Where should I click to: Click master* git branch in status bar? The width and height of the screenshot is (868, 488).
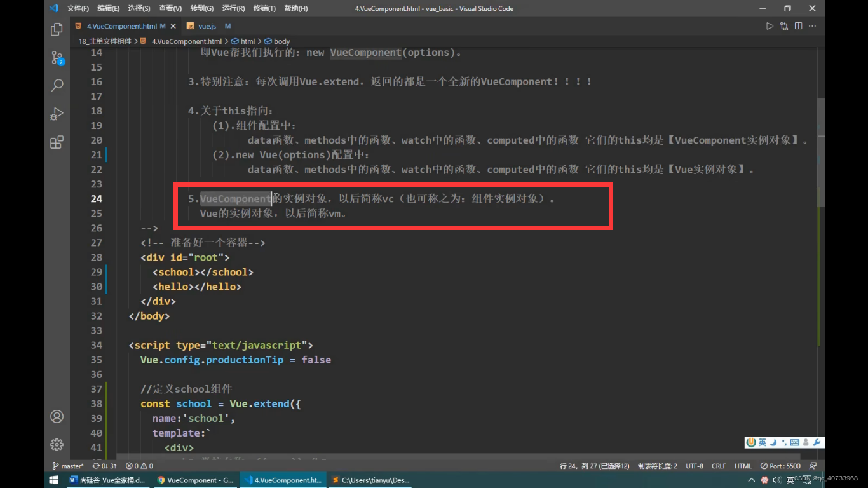[x=68, y=466]
